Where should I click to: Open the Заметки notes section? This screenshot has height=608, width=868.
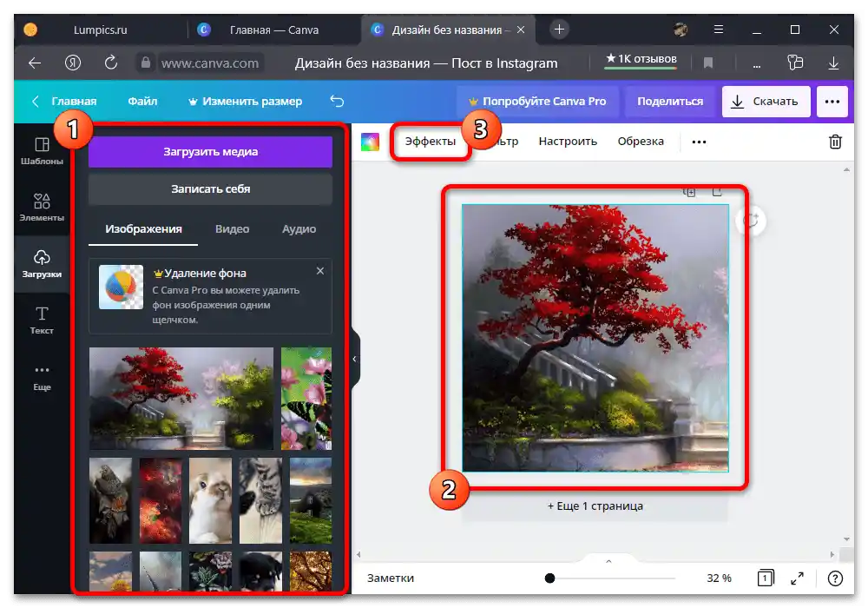point(391,578)
